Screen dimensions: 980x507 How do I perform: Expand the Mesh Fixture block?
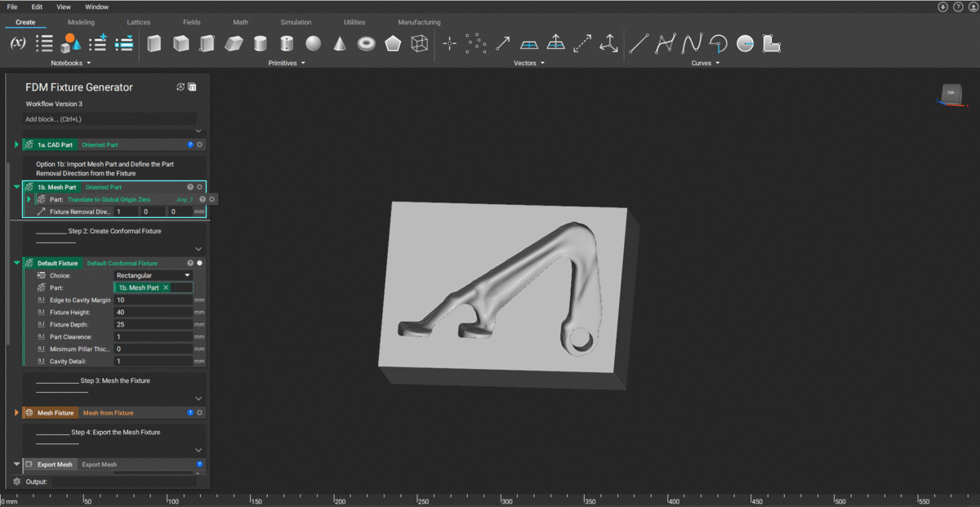(x=16, y=412)
